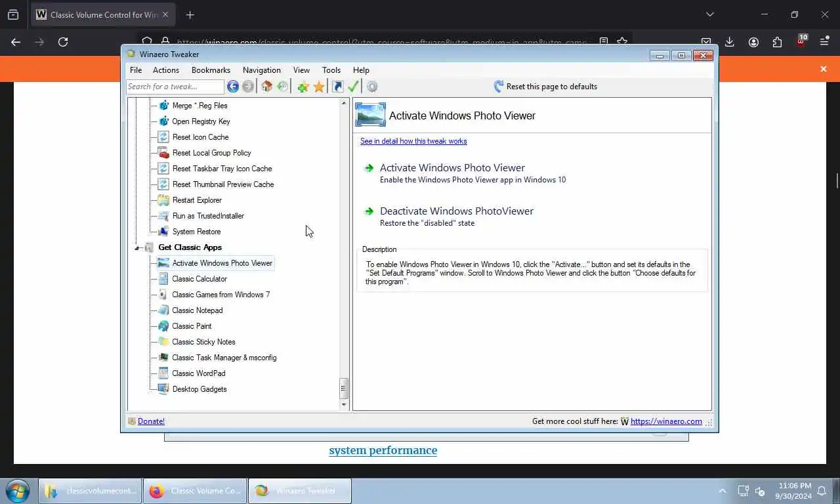Viewport: 840px width, 504px height.
Task: Open the Firefox hamburger application menu
Action: 825,42
